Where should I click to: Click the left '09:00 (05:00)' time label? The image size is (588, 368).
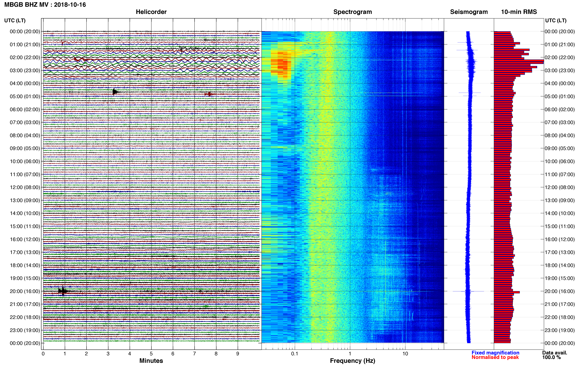[25, 148]
